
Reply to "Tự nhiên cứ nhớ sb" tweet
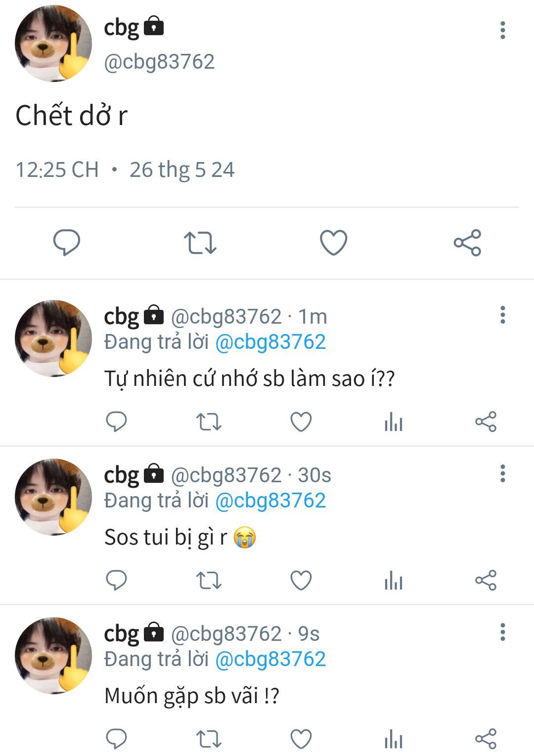point(117,422)
